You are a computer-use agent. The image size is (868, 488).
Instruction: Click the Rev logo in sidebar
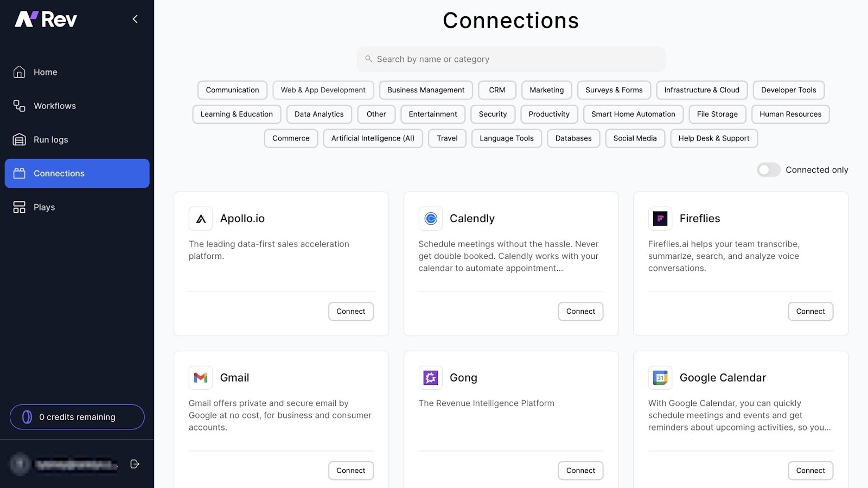(46, 20)
